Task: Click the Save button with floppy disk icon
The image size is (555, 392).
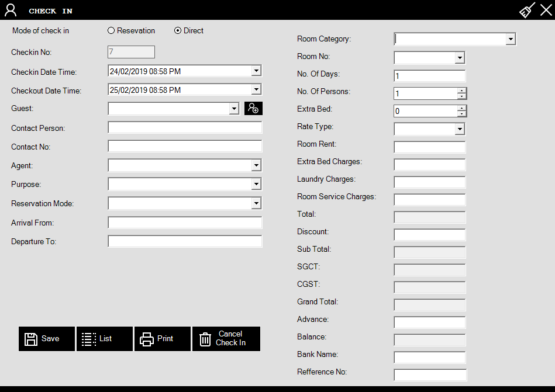Action: coord(47,339)
